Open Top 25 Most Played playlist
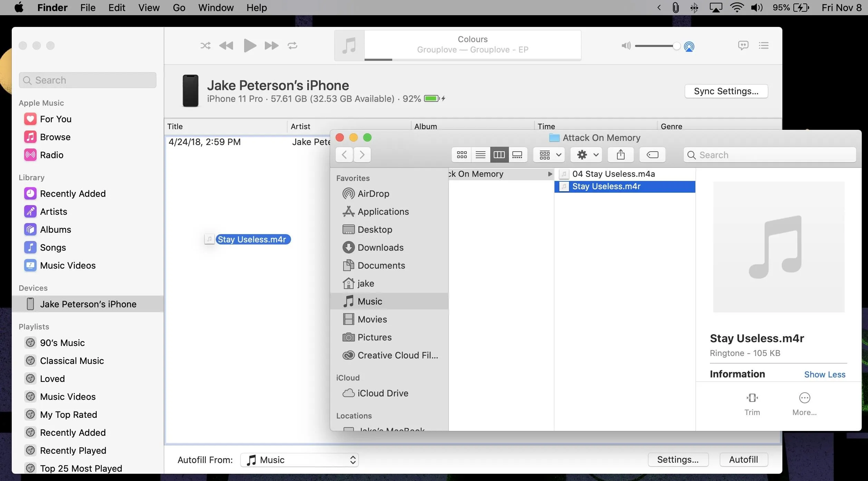The height and width of the screenshot is (481, 868). coord(81,469)
